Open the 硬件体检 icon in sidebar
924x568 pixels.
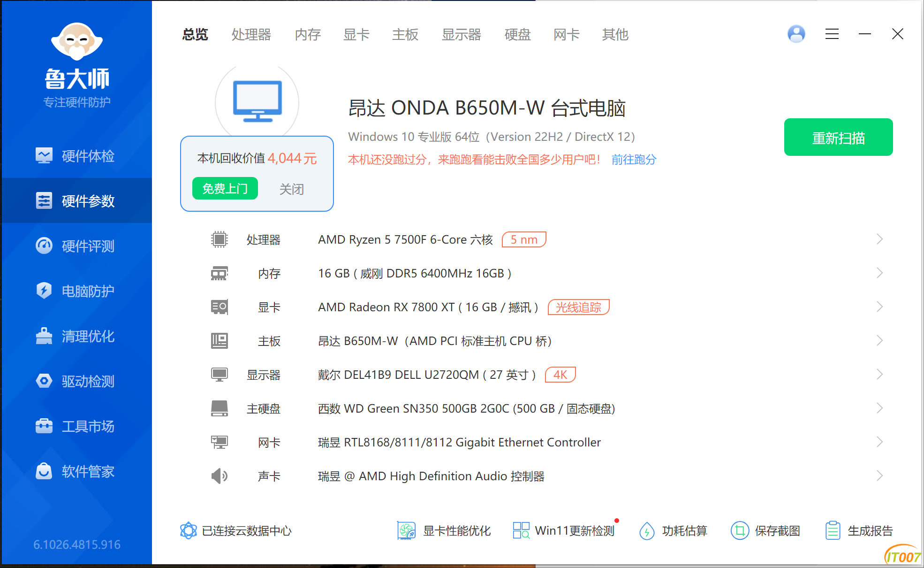[44, 156]
